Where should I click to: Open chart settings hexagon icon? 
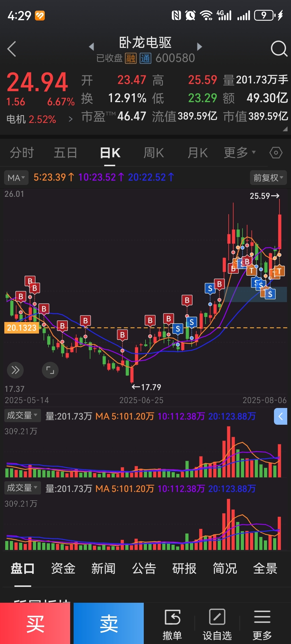(276, 153)
